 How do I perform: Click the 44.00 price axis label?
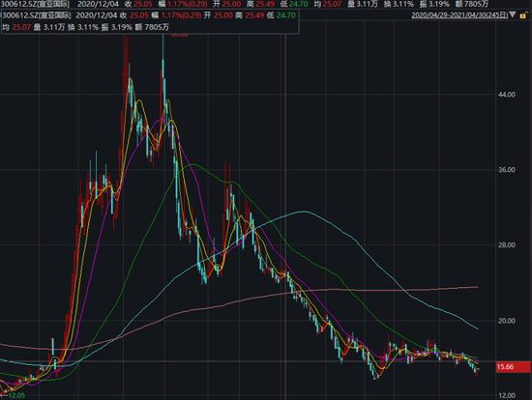(x=507, y=95)
